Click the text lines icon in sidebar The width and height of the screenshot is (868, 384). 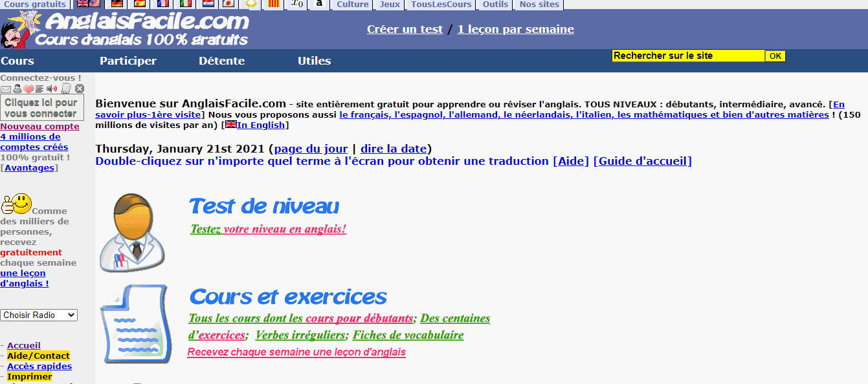tap(39, 89)
